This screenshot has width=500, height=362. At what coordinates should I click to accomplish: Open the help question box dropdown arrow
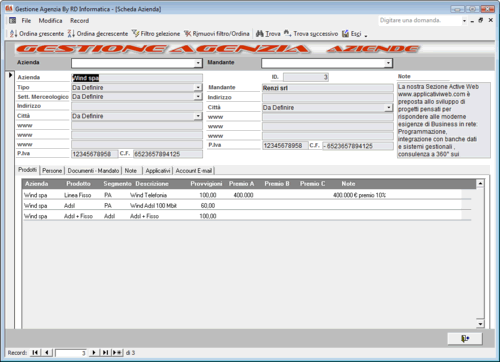coord(464,21)
